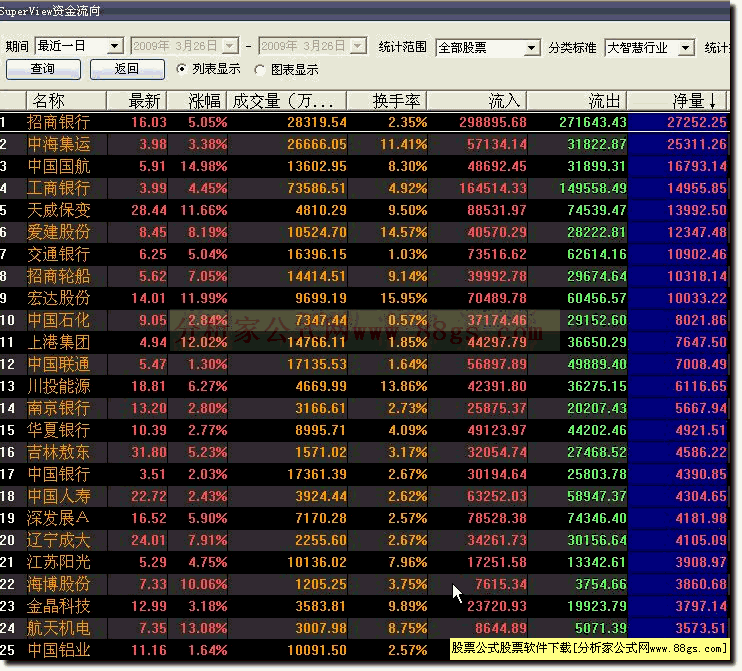
Task: Sort by the 名称 column header
Action: pyautogui.click(x=66, y=101)
